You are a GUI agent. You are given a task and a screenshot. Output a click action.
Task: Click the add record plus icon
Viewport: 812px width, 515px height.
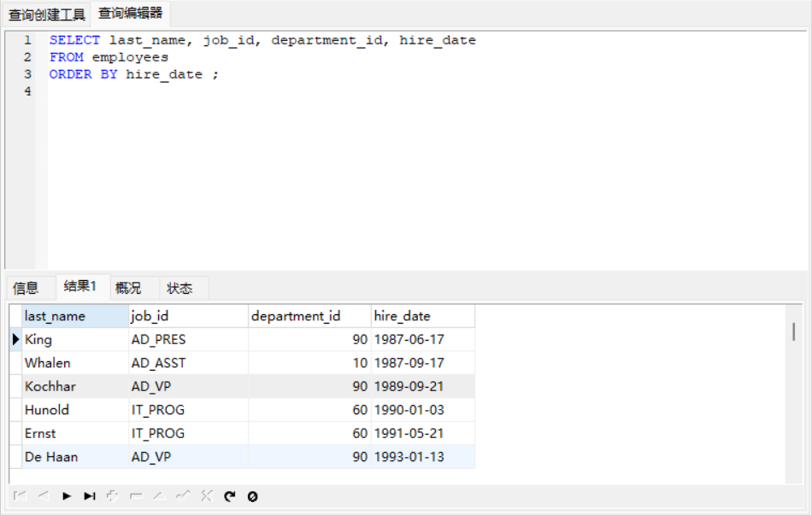tap(113, 496)
